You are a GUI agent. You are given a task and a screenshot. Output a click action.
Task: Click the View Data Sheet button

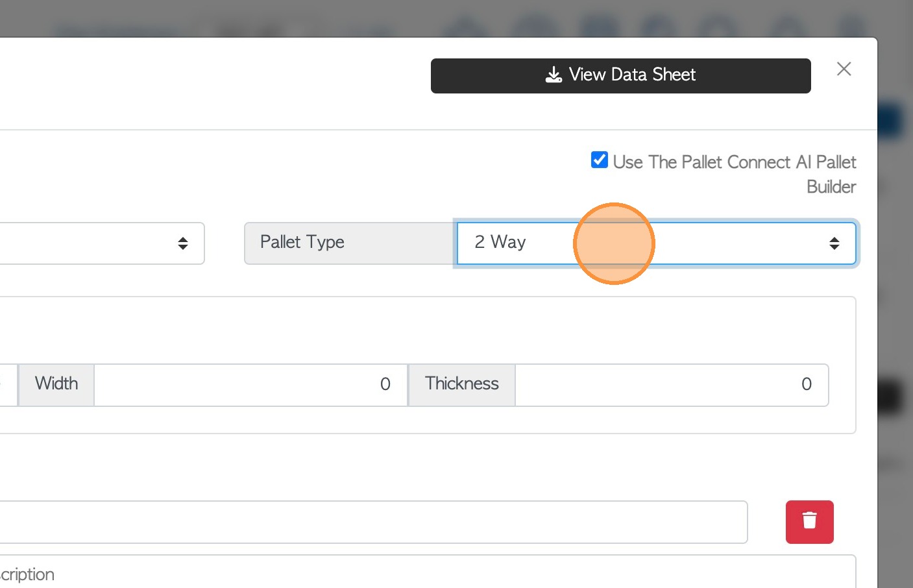click(620, 76)
